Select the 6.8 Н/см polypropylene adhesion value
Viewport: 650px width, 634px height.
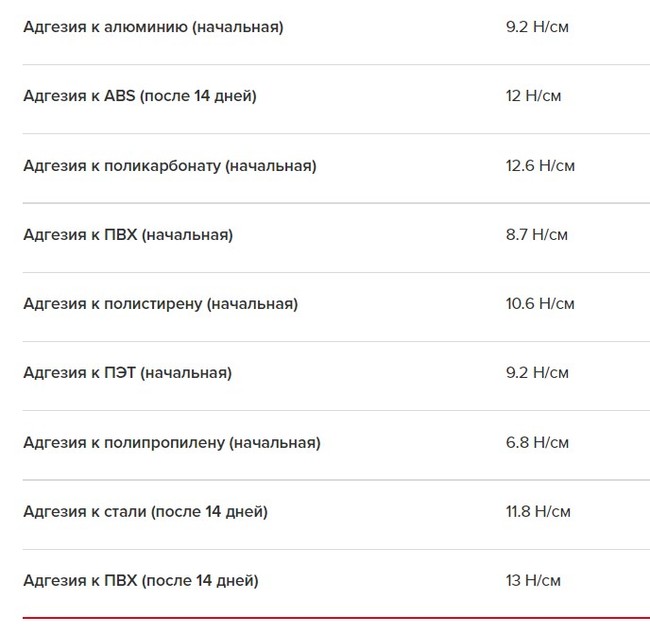[538, 442]
